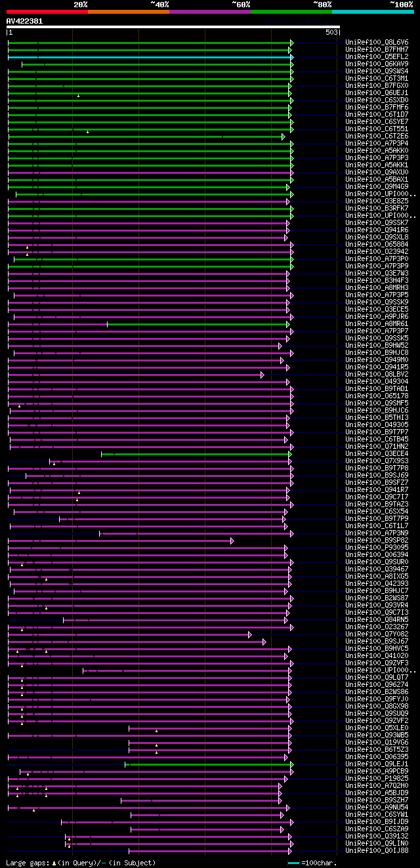Click the AV422381 query name
Screen dimensions: 420x868
point(25,21)
